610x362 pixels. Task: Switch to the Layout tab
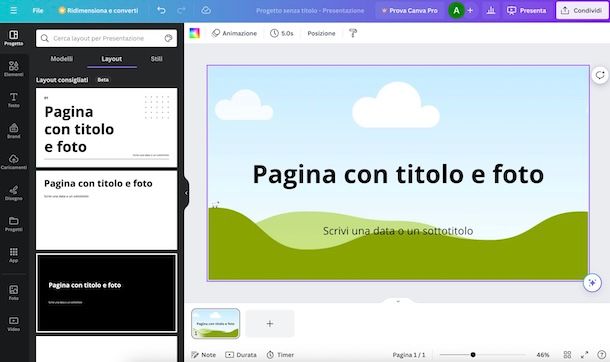(x=112, y=59)
